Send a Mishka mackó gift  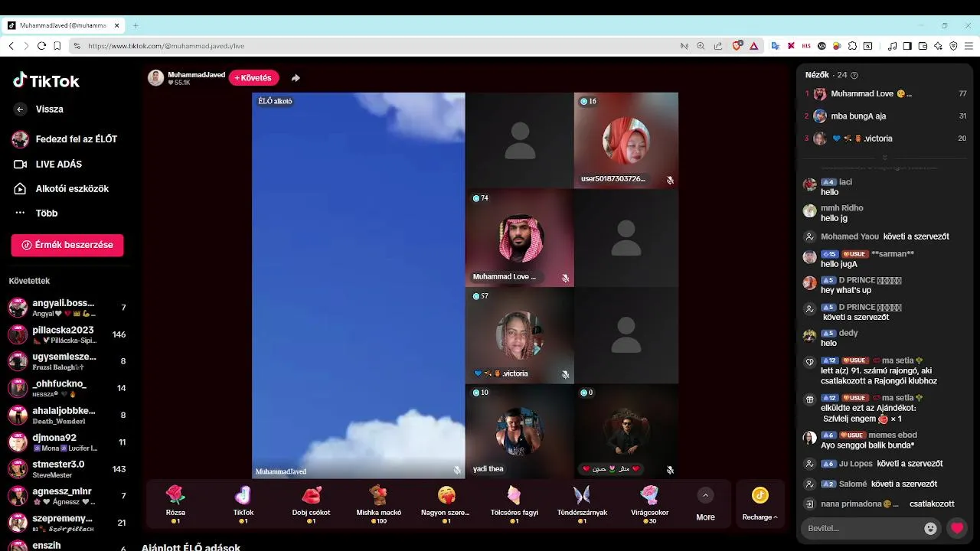(x=379, y=504)
